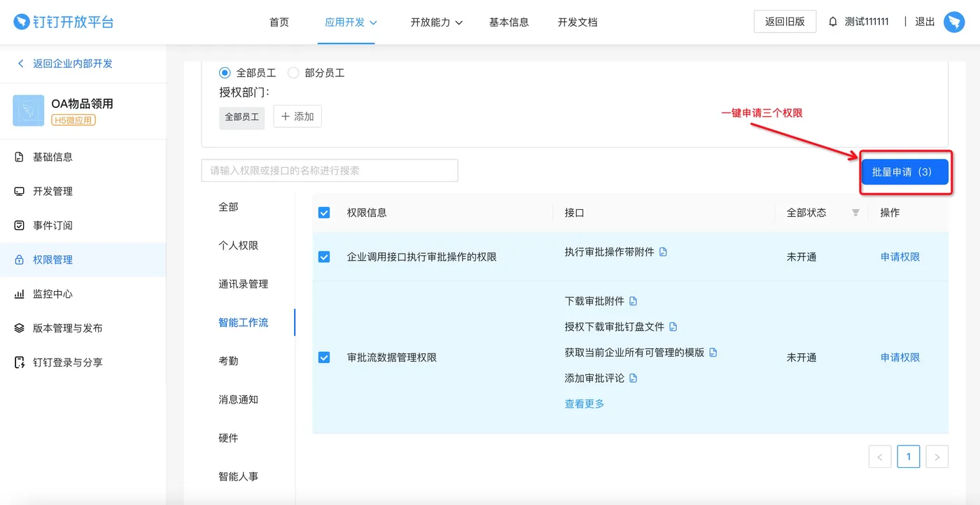The width and height of the screenshot is (980, 505).
Task: Select the 消息通知 category
Action: pyautogui.click(x=238, y=399)
